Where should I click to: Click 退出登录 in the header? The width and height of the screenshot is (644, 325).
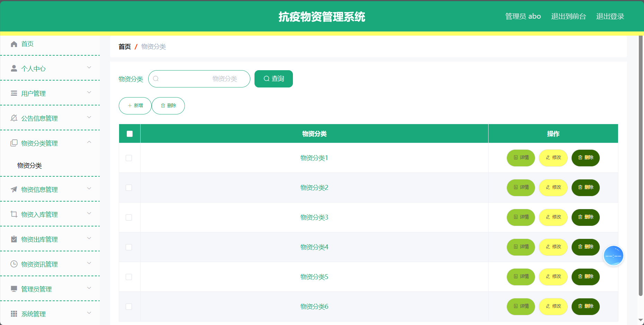click(610, 16)
